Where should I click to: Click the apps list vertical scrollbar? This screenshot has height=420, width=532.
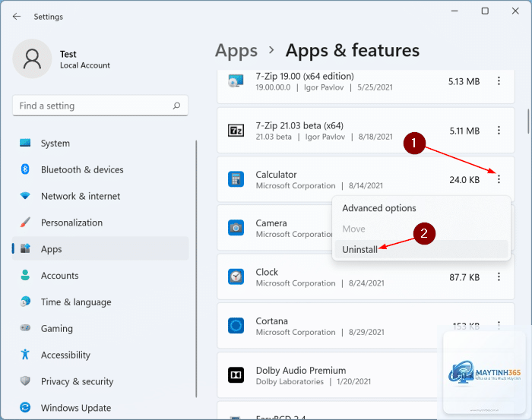tap(528, 121)
